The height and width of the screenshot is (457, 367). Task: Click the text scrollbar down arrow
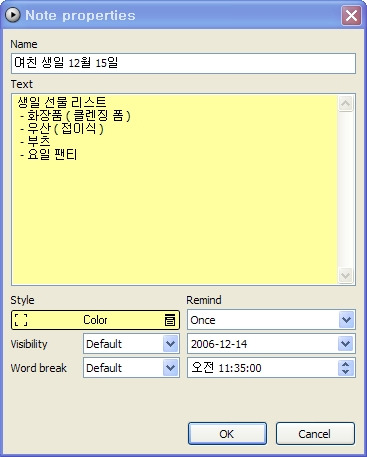point(346,276)
